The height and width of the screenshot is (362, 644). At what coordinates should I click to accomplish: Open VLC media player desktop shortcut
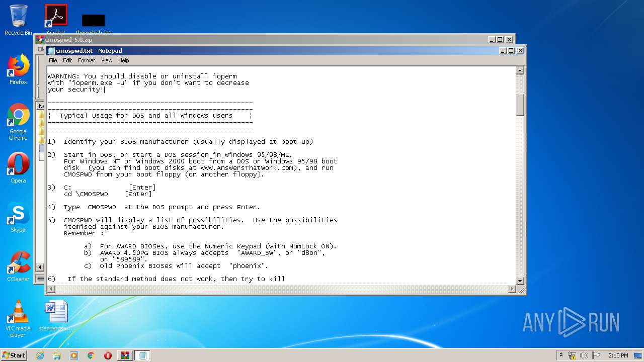[18, 318]
